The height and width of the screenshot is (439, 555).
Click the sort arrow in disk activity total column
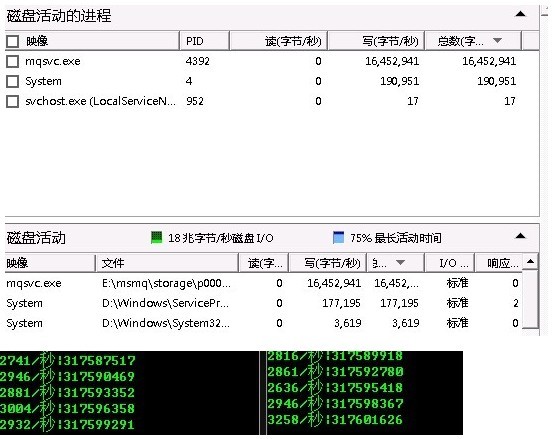tap(400, 263)
